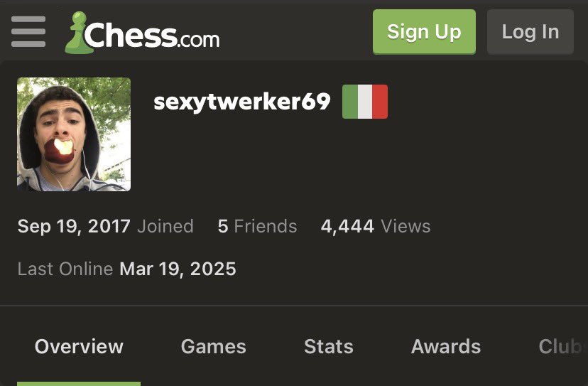
Task: Click the Mar 19, 2025 date
Action: pos(178,269)
